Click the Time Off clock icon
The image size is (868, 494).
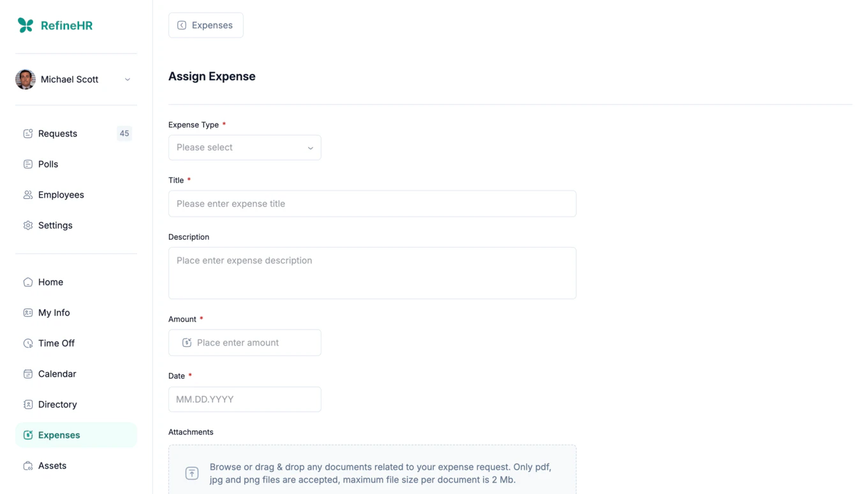tap(28, 343)
